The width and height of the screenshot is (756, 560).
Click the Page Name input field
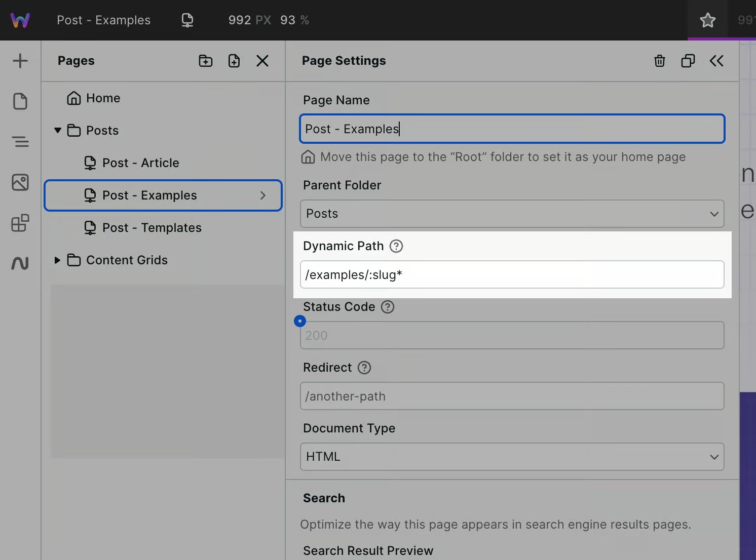pyautogui.click(x=512, y=129)
